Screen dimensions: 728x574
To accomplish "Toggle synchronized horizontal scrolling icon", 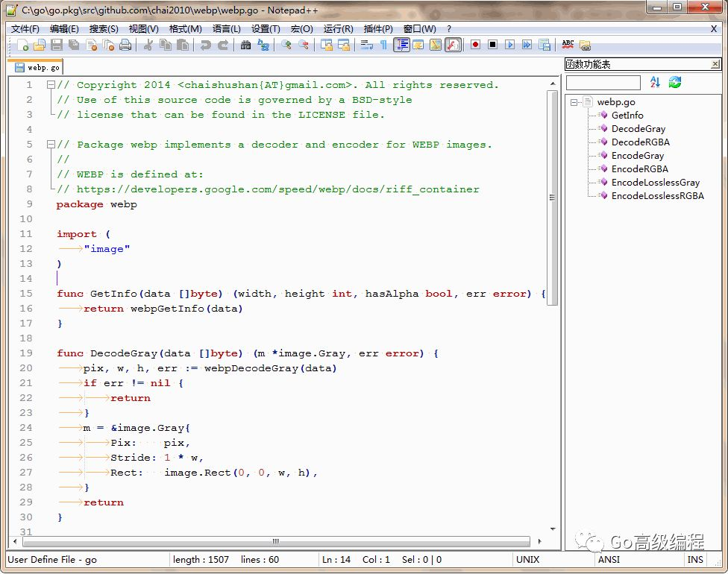I will 344,45.
